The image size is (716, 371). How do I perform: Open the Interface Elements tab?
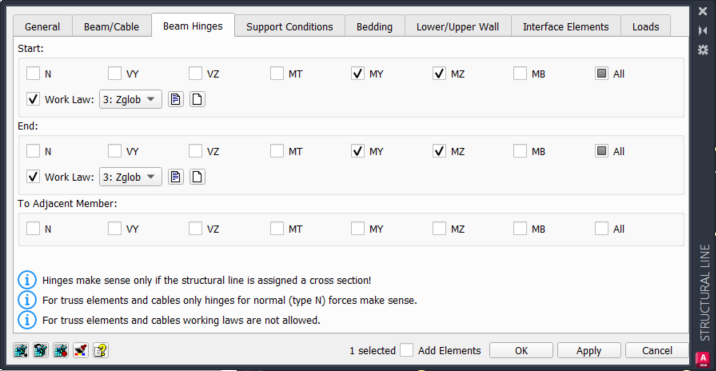point(566,26)
